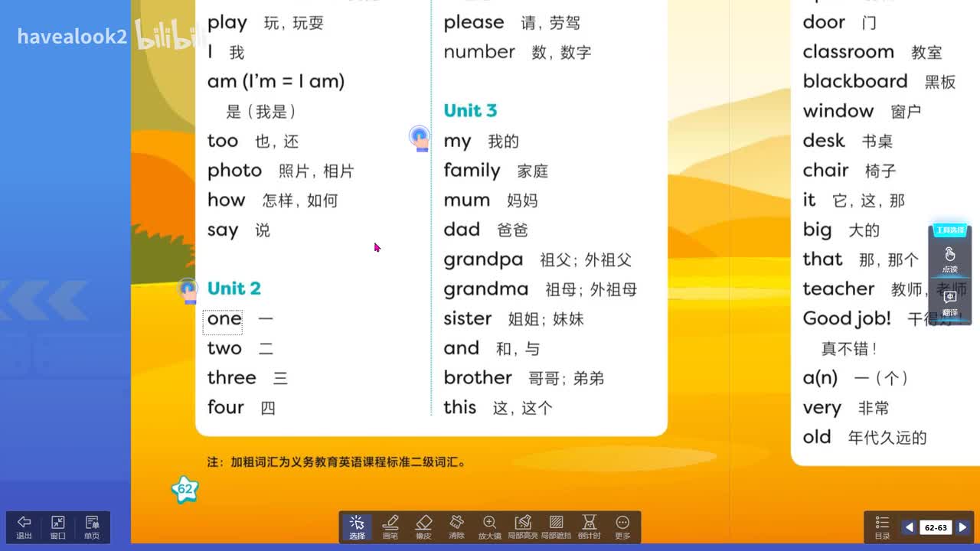Play audio icon beside Unit 3
This screenshot has width=980, height=551.
(419, 139)
